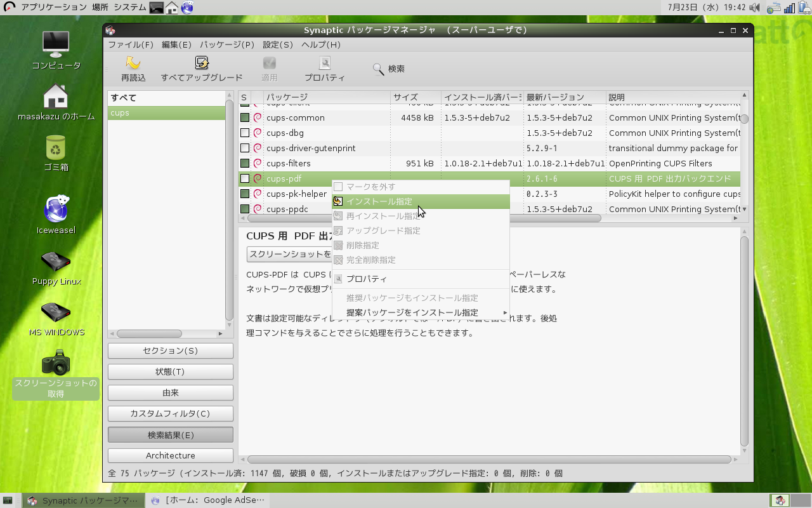Toggle the status checkbox for cups-pk-helper
812x508 pixels.
(245, 194)
